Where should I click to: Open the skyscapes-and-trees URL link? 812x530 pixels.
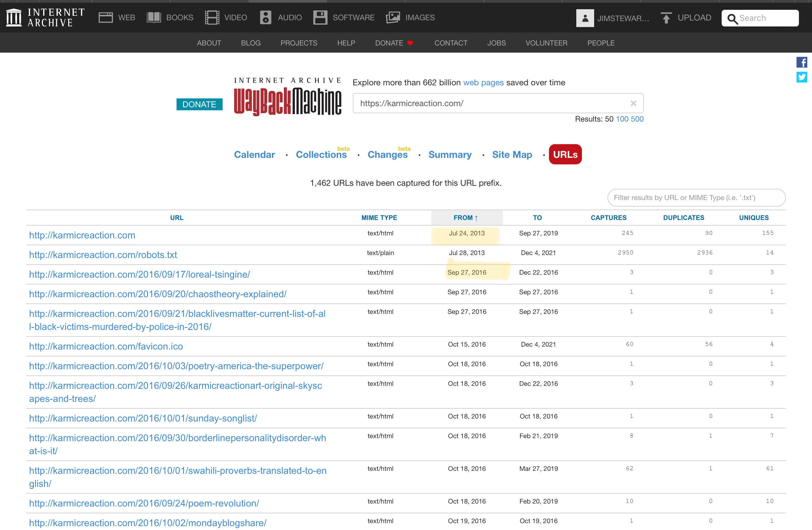[175, 392]
